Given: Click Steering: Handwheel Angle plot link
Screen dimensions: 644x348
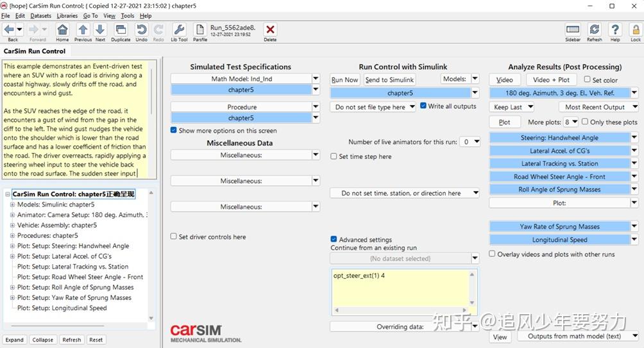Looking at the screenshot, I should click(x=559, y=138).
